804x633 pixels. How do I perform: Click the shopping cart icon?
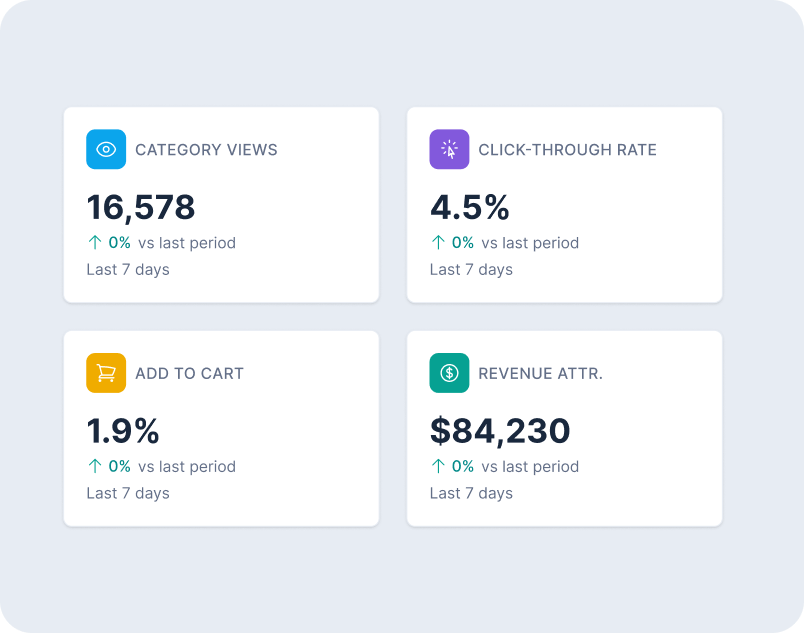[106, 373]
